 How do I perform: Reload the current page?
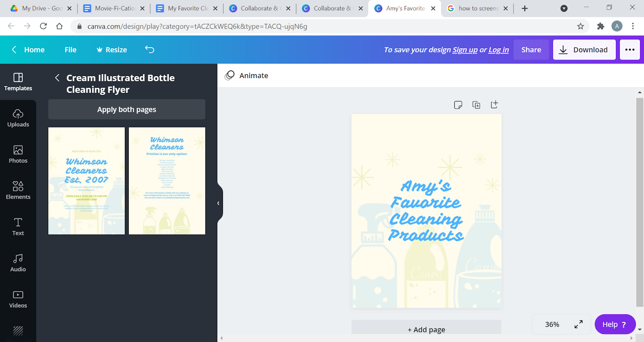point(43,26)
